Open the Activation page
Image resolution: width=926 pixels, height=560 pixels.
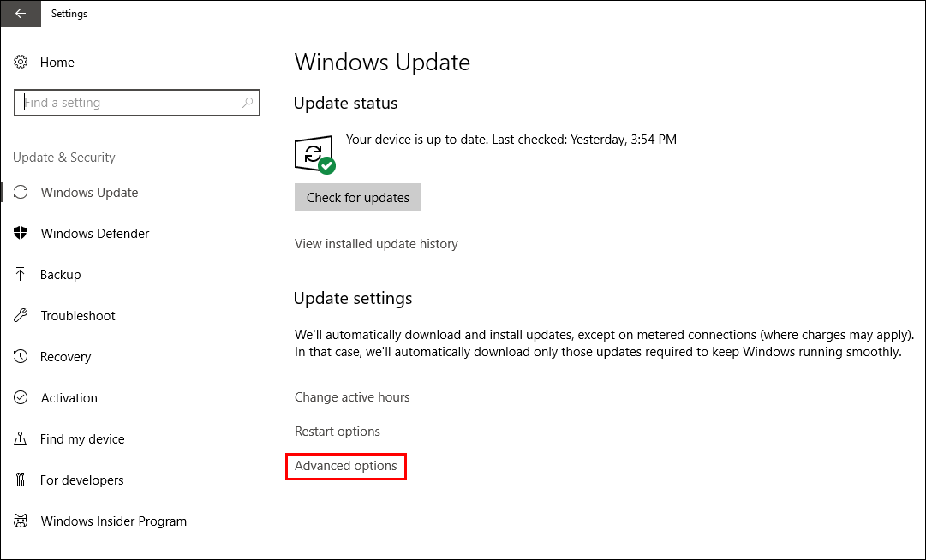coord(69,397)
